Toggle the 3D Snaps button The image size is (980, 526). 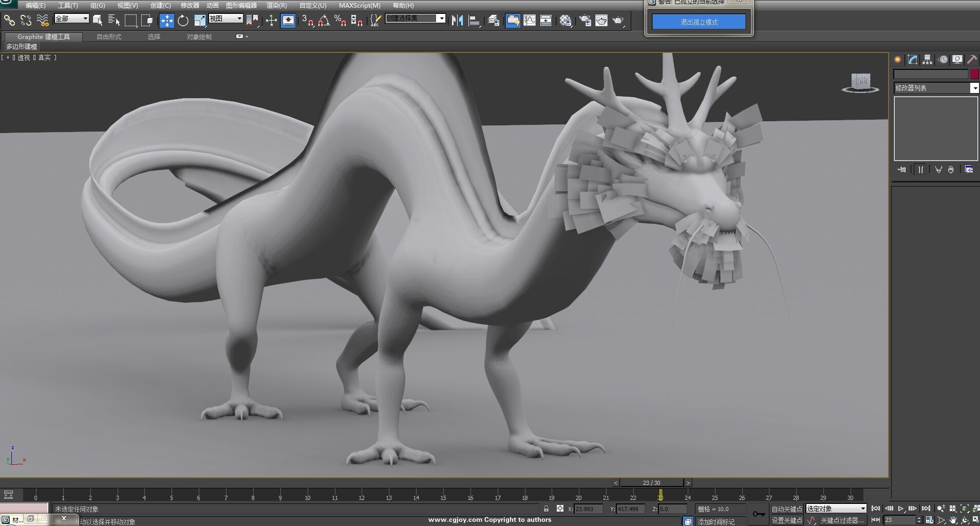[307, 21]
